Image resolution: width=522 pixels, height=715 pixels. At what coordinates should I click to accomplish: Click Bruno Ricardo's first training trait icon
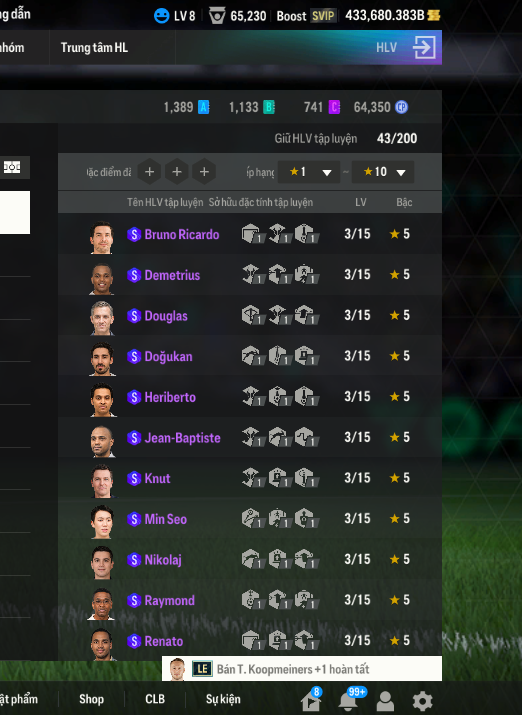(252, 234)
